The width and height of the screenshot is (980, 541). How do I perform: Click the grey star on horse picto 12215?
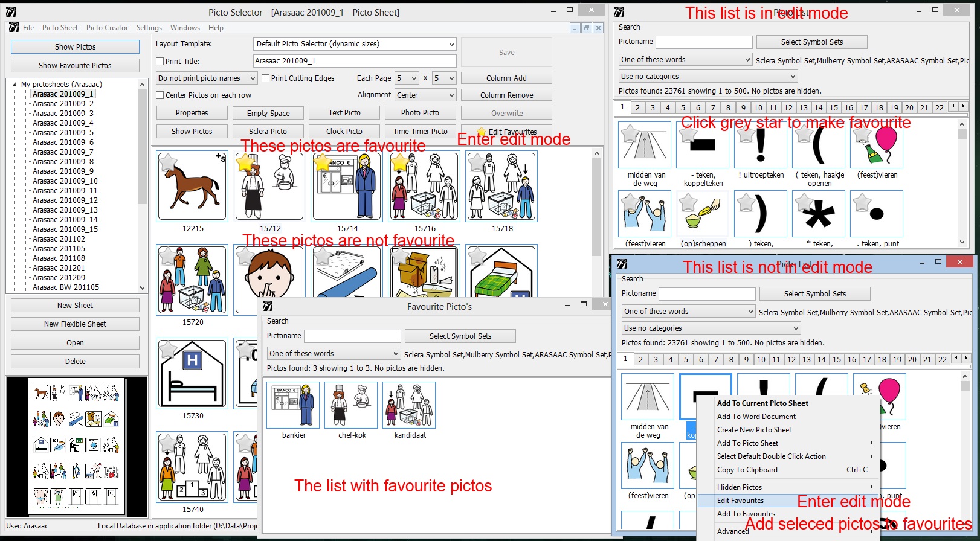(x=168, y=162)
